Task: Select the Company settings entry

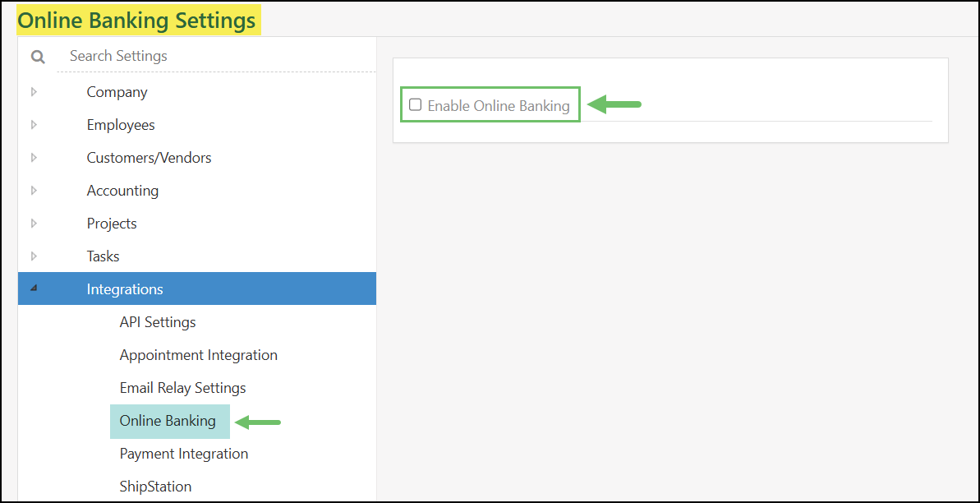Action: coord(117,91)
